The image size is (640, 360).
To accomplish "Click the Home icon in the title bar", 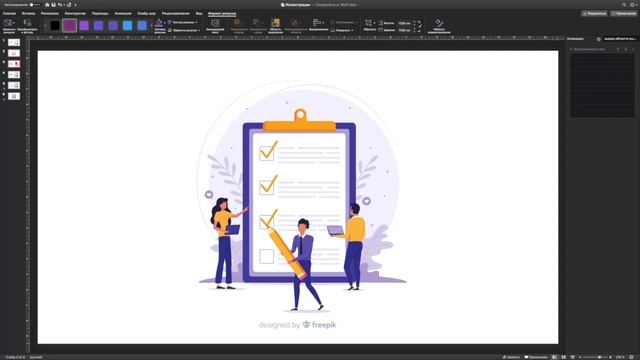I will tap(47, 5).
